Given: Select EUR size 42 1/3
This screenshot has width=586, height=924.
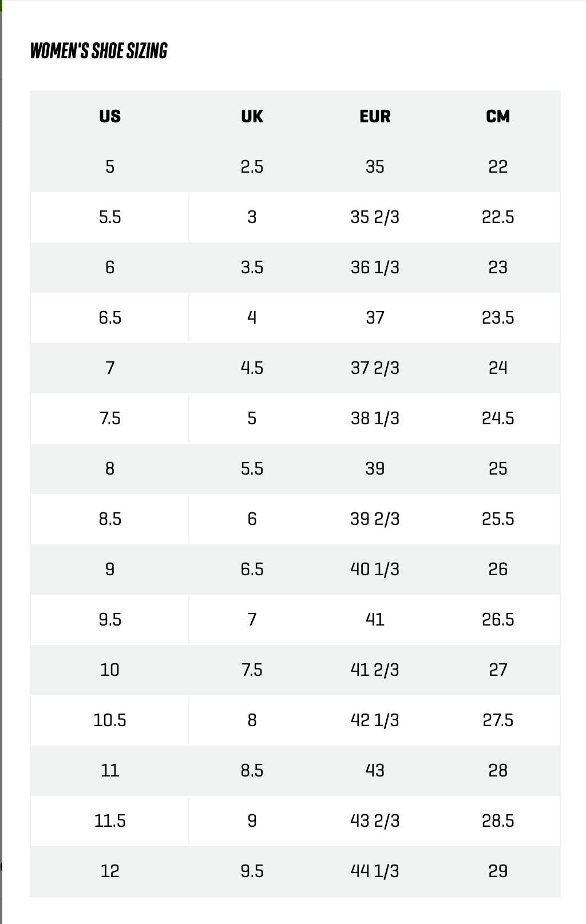Looking at the screenshot, I should [375, 720].
